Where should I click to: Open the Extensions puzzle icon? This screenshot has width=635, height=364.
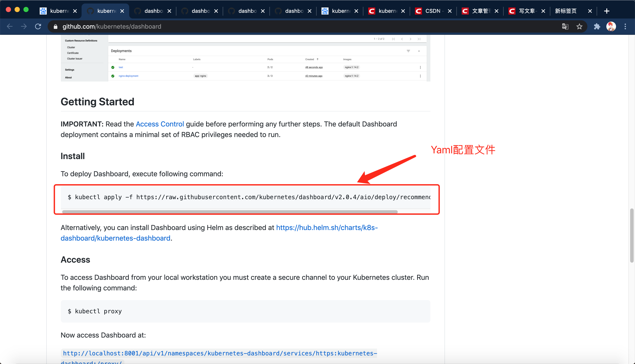(597, 26)
